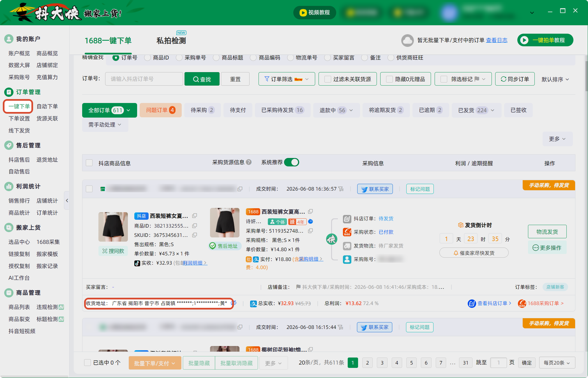
Task: Copy the first order's blurred order number
Action: 240,189
